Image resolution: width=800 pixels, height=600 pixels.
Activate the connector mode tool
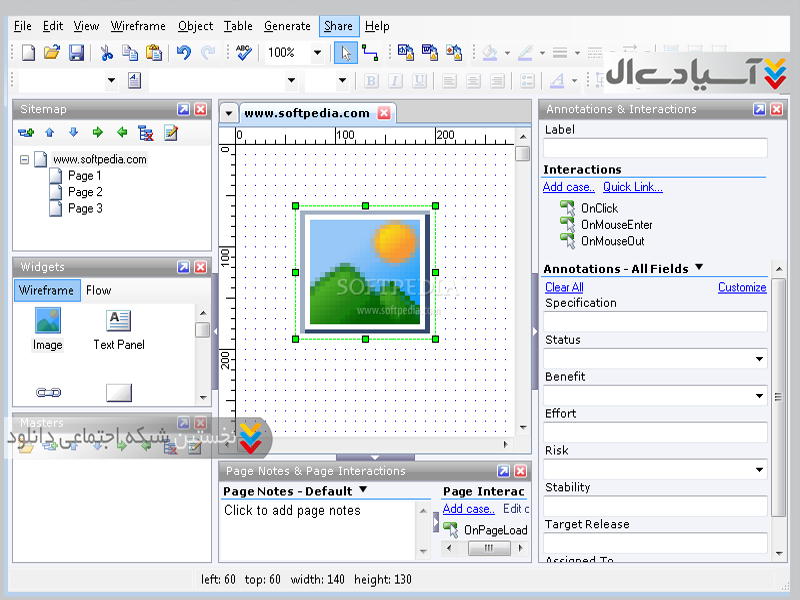(370, 53)
